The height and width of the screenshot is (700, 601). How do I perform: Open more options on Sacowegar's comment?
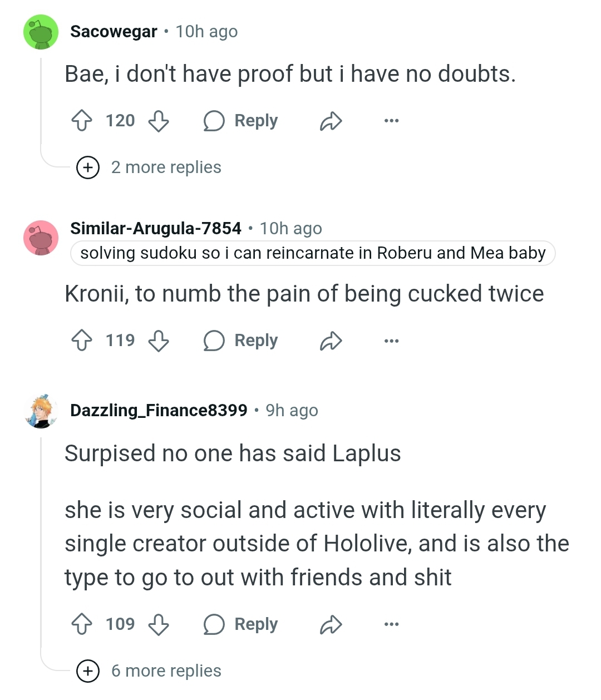pos(391,121)
